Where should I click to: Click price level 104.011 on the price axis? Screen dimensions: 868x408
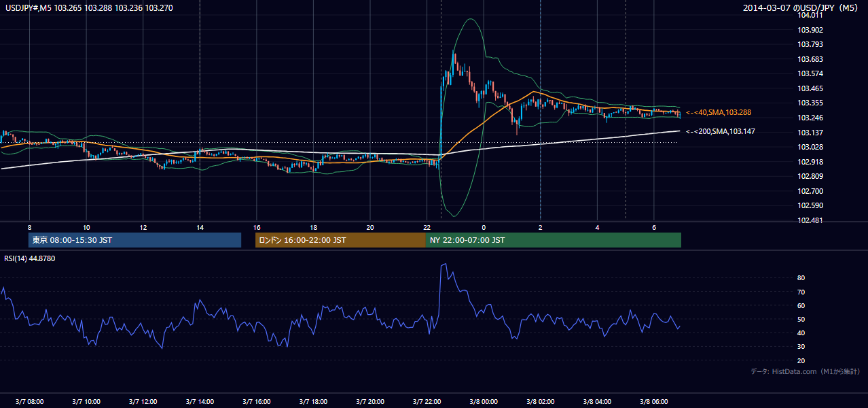[810, 16]
